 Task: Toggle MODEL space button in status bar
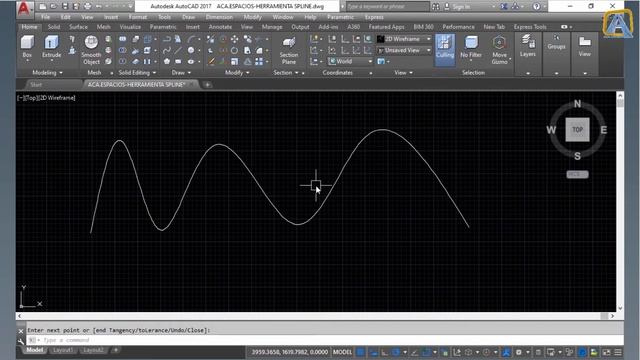coord(342,352)
